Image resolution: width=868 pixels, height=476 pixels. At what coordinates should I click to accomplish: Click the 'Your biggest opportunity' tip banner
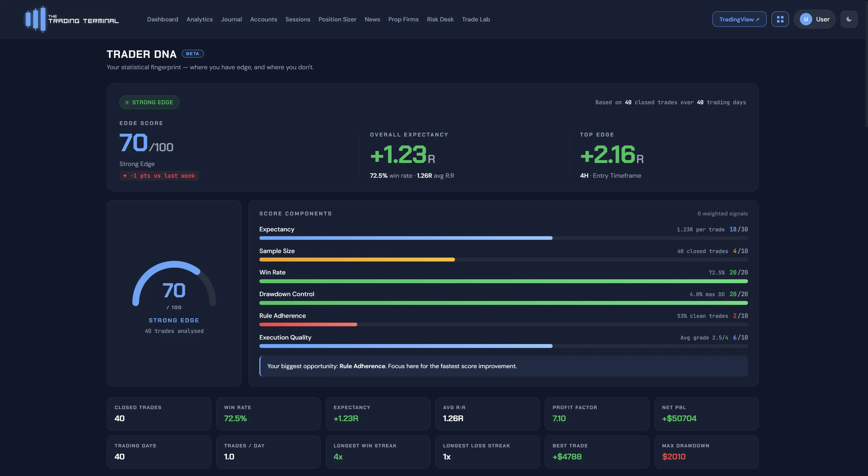click(x=503, y=366)
